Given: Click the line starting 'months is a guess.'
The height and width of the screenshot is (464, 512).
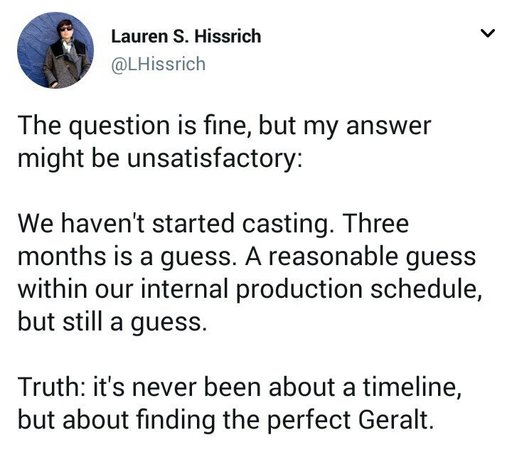Looking at the screenshot, I should 247,257.
